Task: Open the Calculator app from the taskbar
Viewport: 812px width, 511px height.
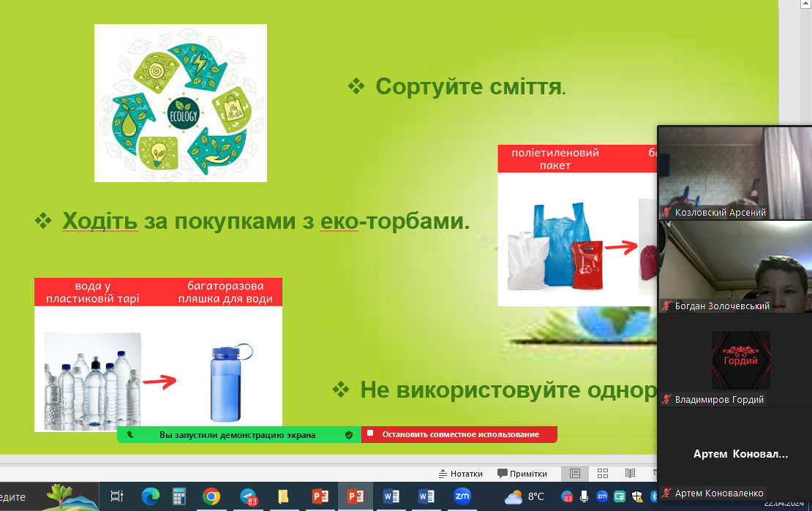Action: click(x=179, y=496)
